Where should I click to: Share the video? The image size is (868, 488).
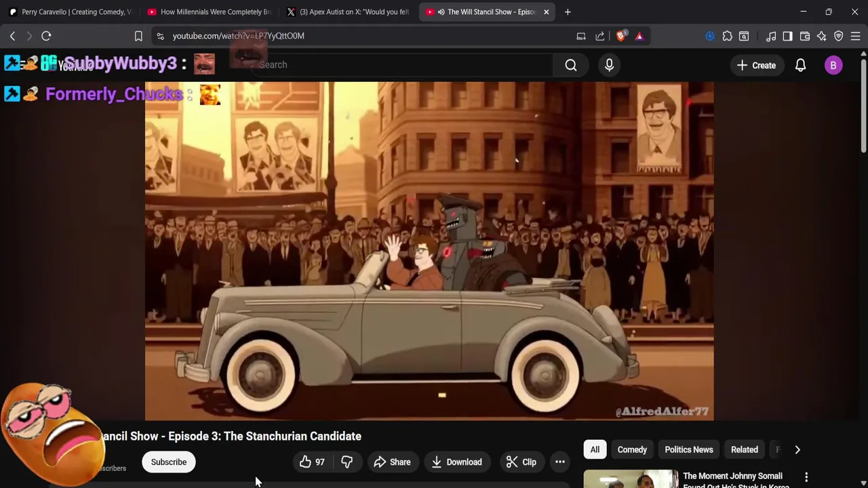pyautogui.click(x=392, y=462)
